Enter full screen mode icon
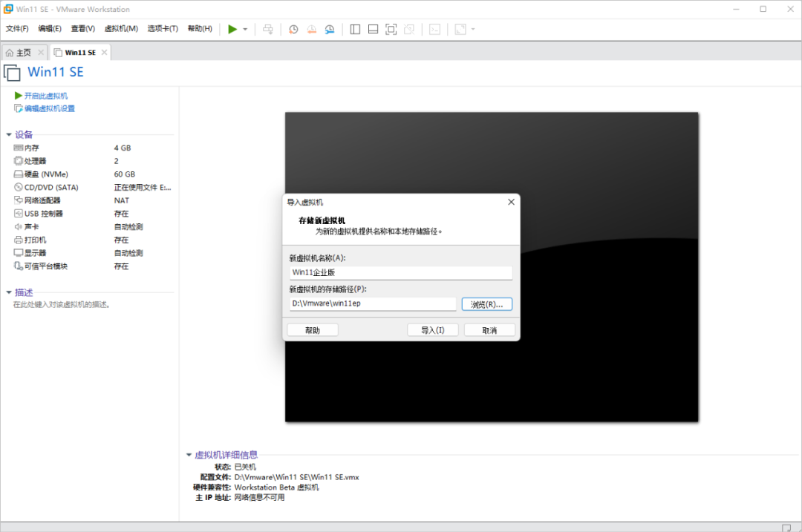Image resolution: width=802 pixels, height=532 pixels. tap(391, 29)
